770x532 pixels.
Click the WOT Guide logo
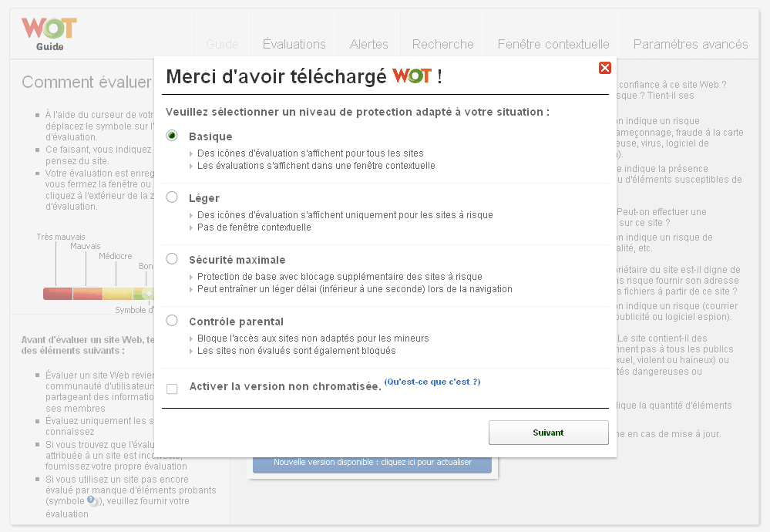pyautogui.click(x=49, y=34)
